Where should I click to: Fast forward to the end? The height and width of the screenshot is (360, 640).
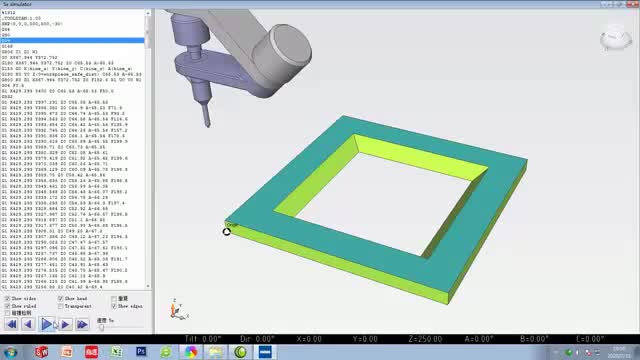click(82, 324)
